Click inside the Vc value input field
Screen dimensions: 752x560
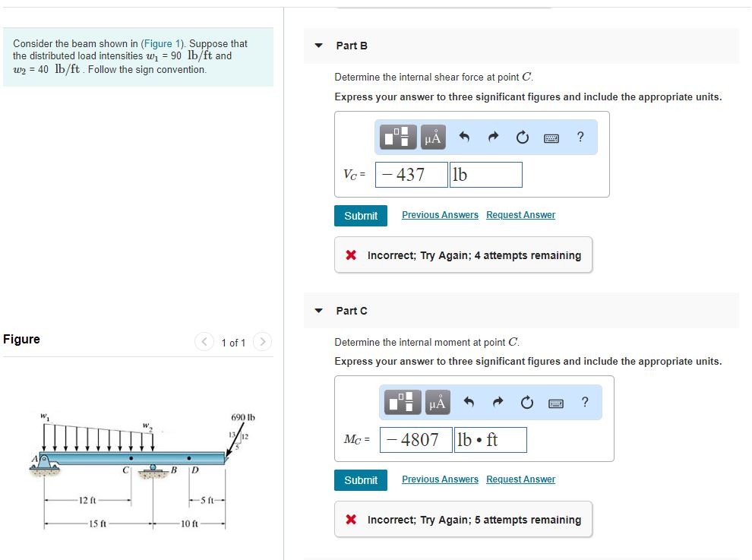[411, 175]
